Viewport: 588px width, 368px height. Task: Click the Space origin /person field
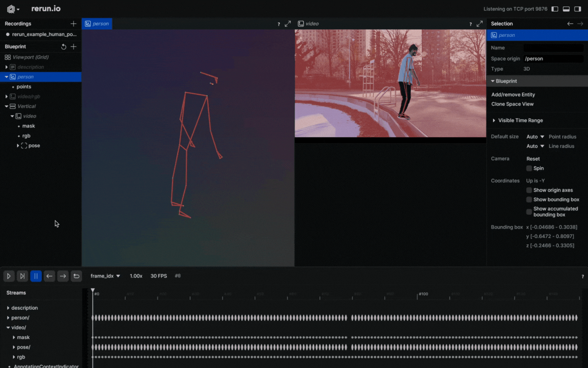(553, 59)
